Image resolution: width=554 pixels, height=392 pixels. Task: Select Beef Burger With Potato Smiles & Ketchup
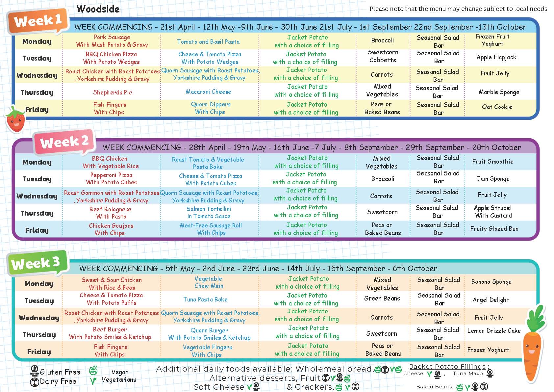(x=110, y=333)
